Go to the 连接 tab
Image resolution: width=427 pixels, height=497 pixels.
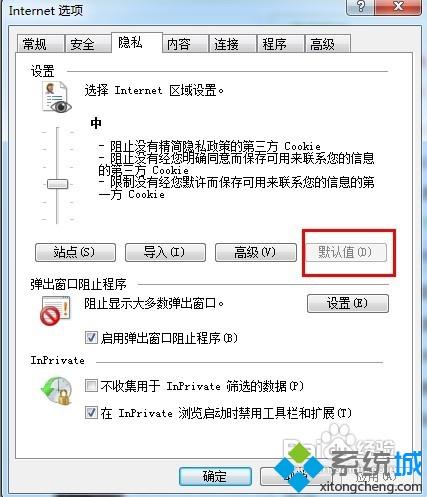coord(232,44)
